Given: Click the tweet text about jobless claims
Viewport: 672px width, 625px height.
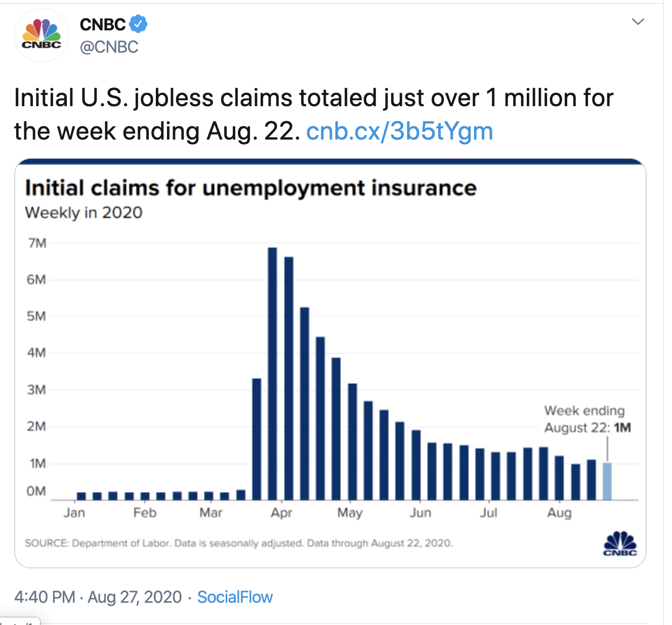Looking at the screenshot, I should pyautogui.click(x=313, y=114).
